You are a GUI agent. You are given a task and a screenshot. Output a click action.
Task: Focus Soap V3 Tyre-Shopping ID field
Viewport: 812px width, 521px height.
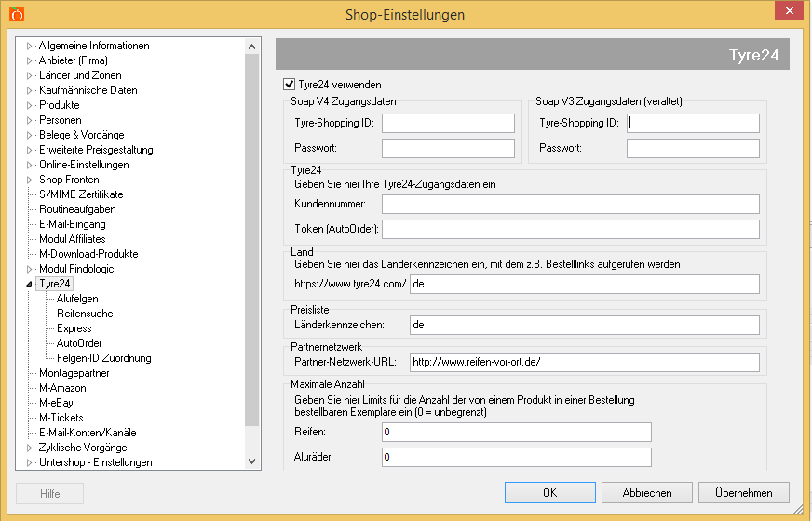coord(693,123)
